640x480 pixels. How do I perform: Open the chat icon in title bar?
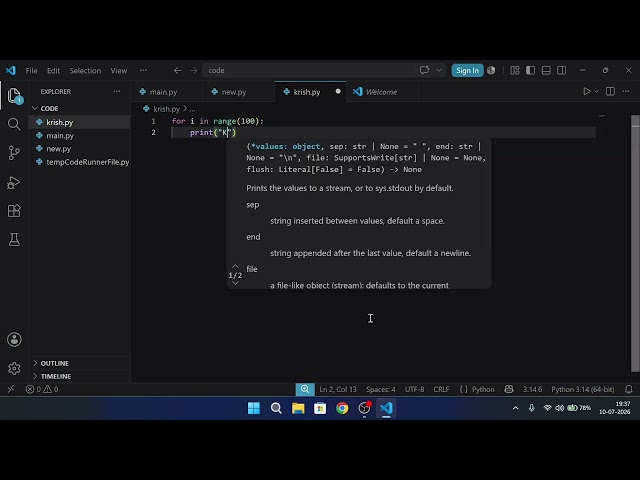(x=424, y=70)
